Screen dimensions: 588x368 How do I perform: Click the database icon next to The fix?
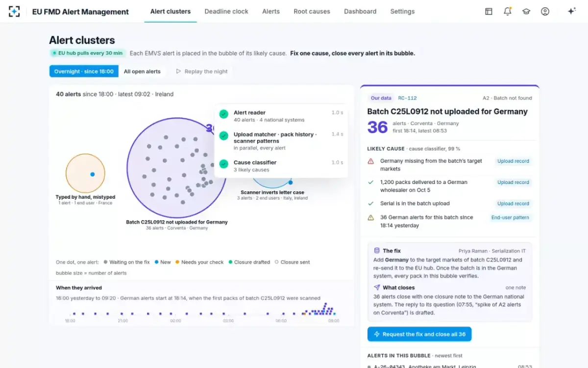coord(377,250)
